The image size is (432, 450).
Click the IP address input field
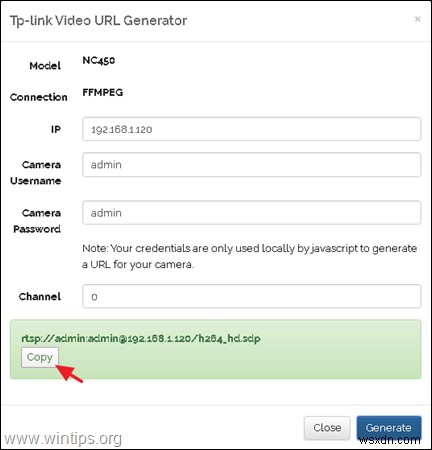tap(251, 129)
